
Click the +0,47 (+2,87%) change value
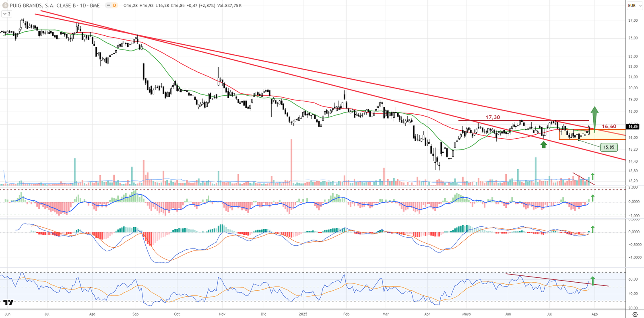click(201, 6)
